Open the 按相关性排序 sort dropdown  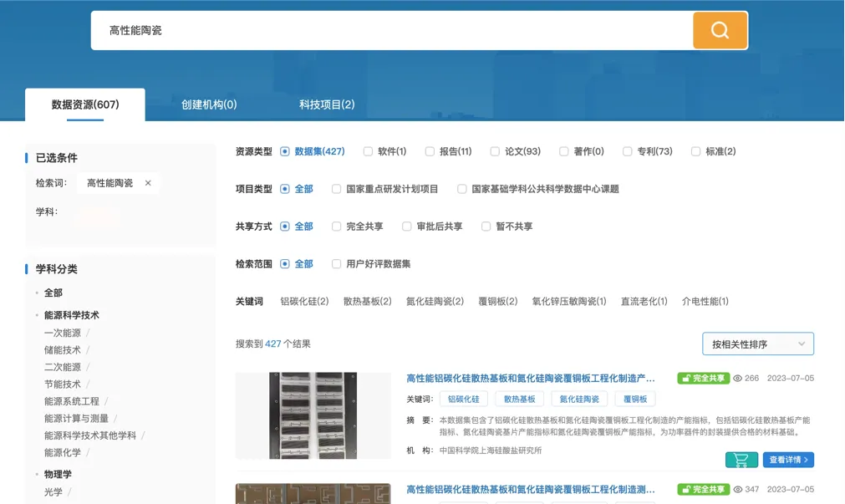tap(758, 344)
